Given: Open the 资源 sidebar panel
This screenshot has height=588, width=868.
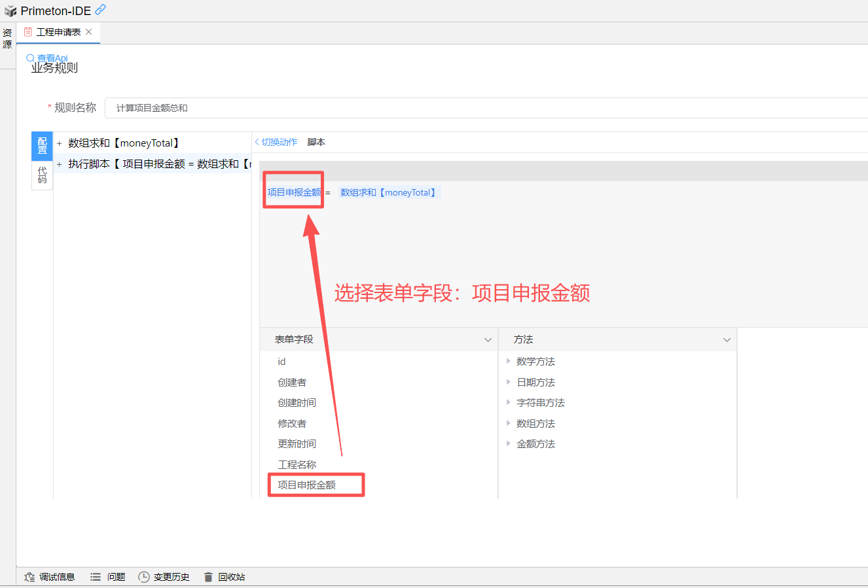Looking at the screenshot, I should (7, 39).
